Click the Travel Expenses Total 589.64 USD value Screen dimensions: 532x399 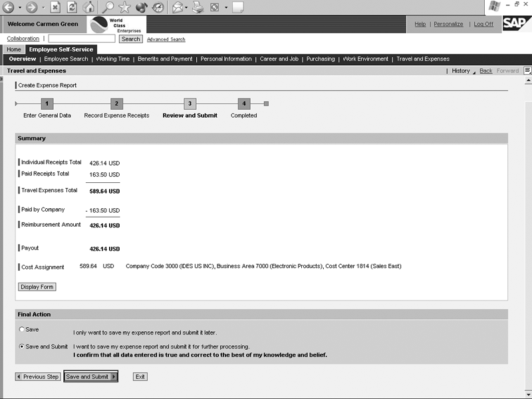pyautogui.click(x=104, y=191)
